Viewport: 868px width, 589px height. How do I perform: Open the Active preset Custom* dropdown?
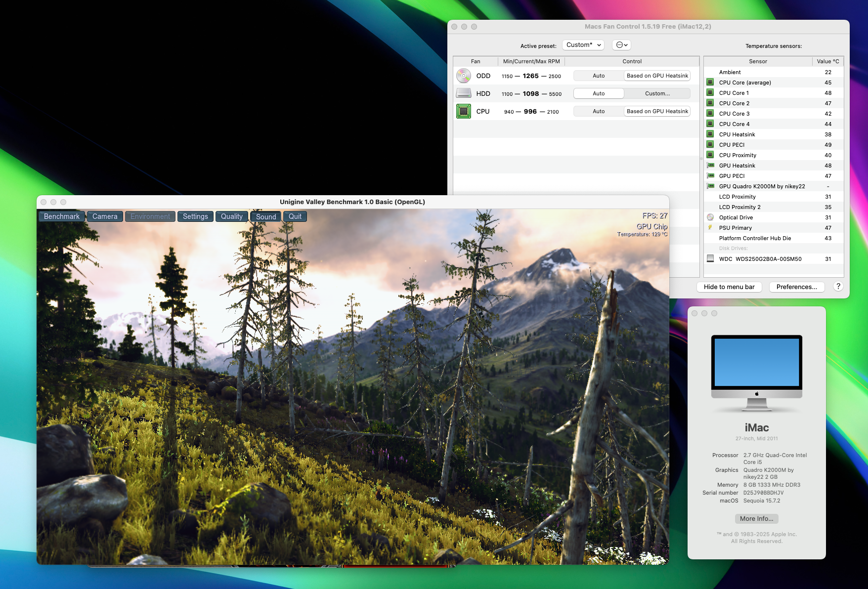click(583, 45)
